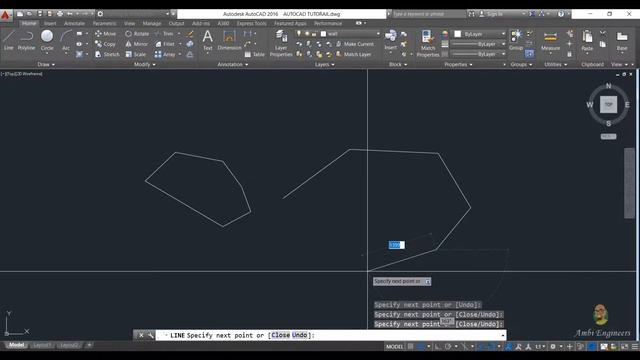Click Sign In button
This screenshot has width=640, height=360.
pos(491,14)
